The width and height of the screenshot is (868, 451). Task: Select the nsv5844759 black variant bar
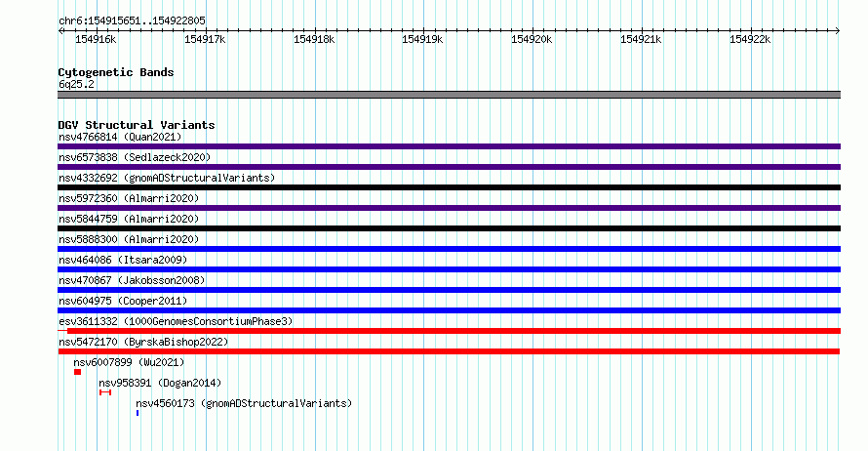pyautogui.click(x=449, y=228)
